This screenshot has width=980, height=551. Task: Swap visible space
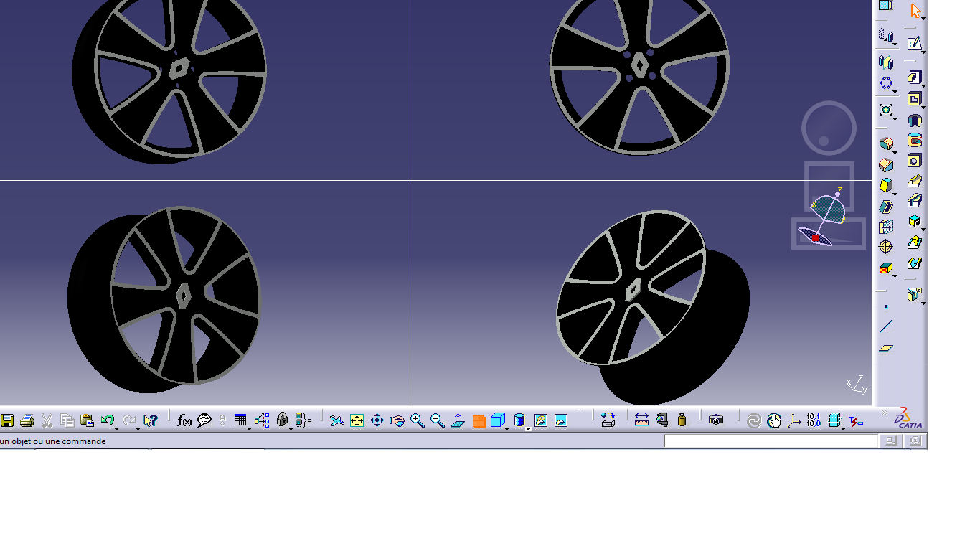pyautogui.click(x=561, y=420)
